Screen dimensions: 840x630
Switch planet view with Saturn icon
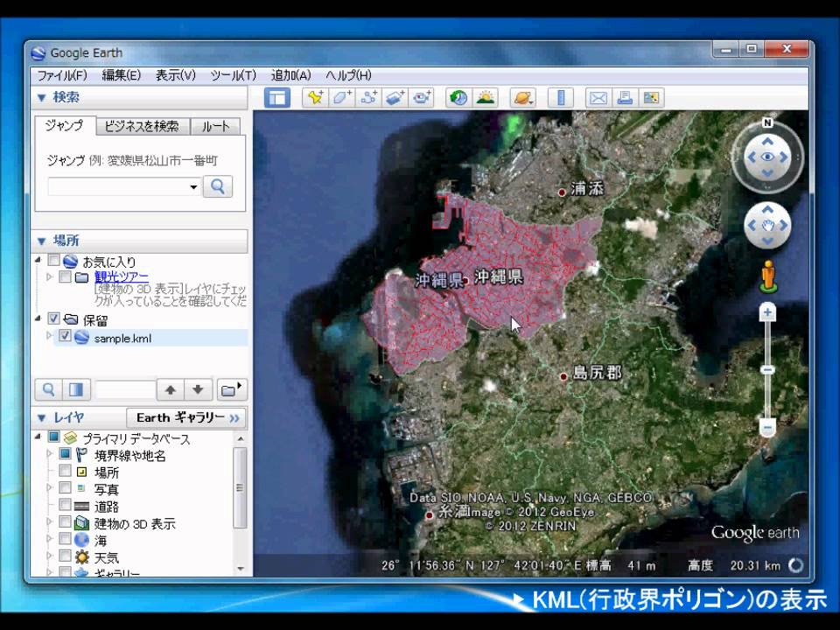[523, 98]
